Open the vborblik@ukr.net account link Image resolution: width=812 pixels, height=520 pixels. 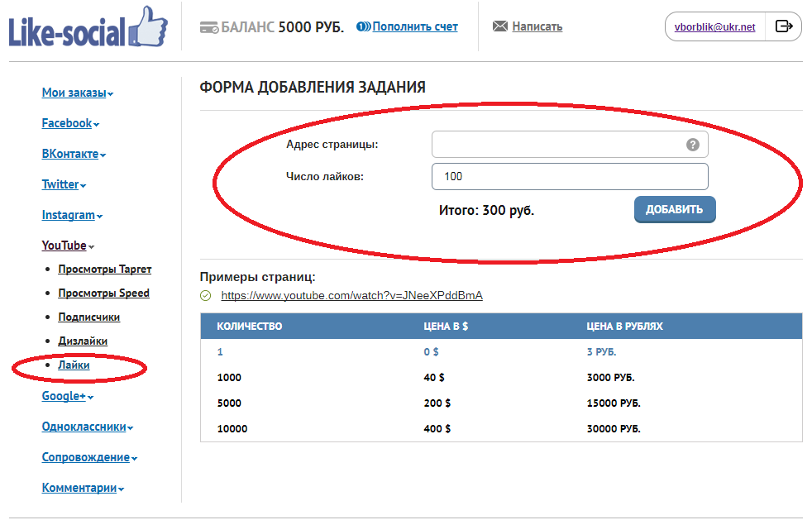tap(714, 27)
